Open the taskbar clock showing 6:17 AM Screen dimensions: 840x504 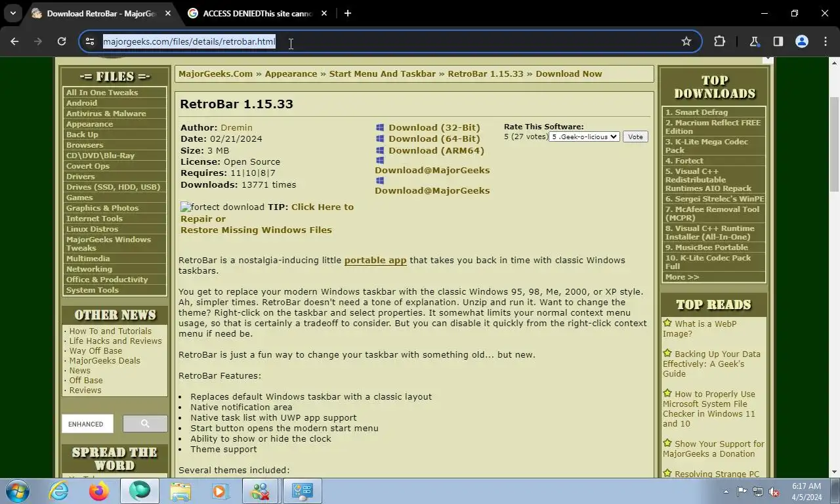(807, 492)
